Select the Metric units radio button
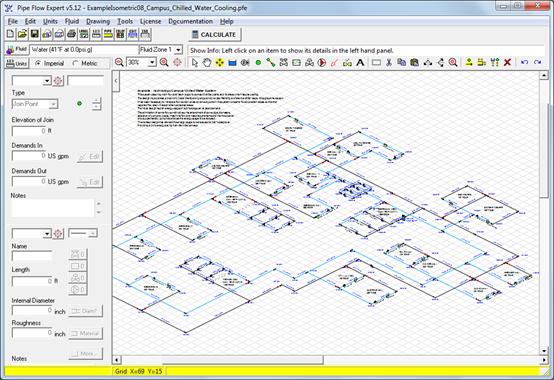 (x=75, y=63)
